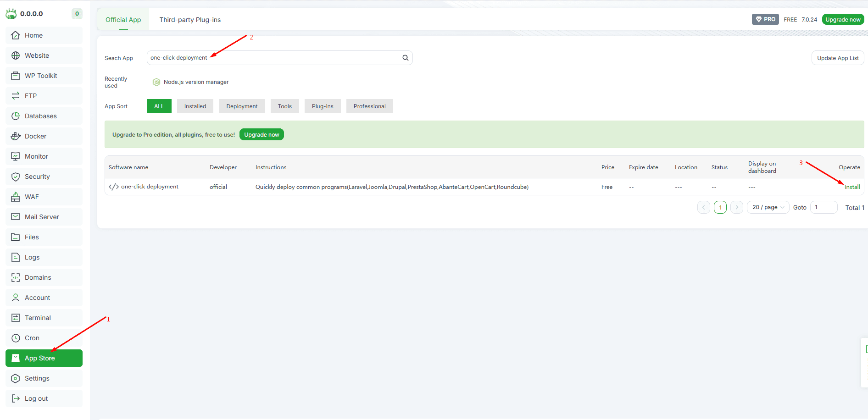The image size is (868, 420).
Task: Click the Goto page number field
Action: 824,207
